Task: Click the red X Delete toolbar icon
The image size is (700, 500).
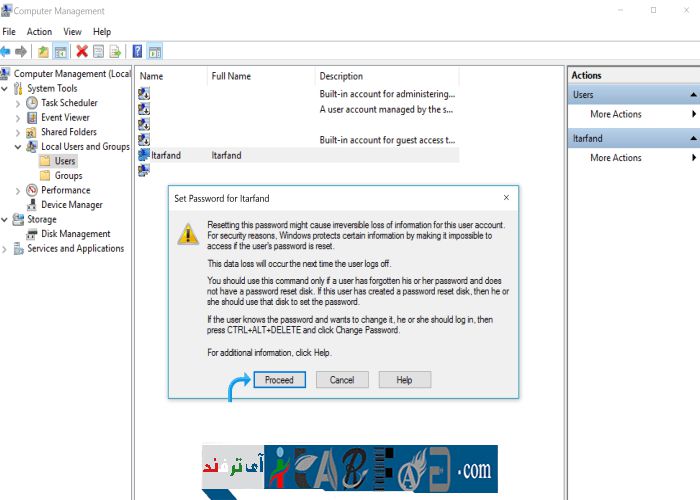Action: tap(82, 51)
